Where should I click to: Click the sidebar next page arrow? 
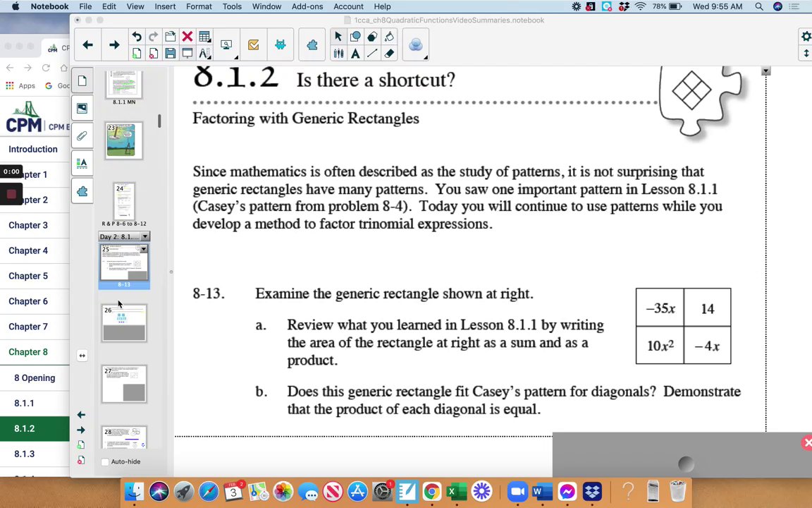coord(81,430)
